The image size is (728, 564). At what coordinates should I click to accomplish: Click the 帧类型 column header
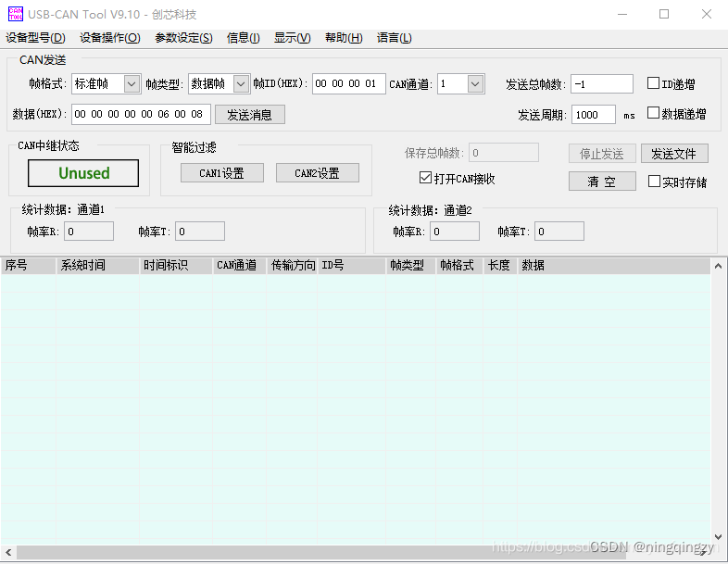(411, 266)
